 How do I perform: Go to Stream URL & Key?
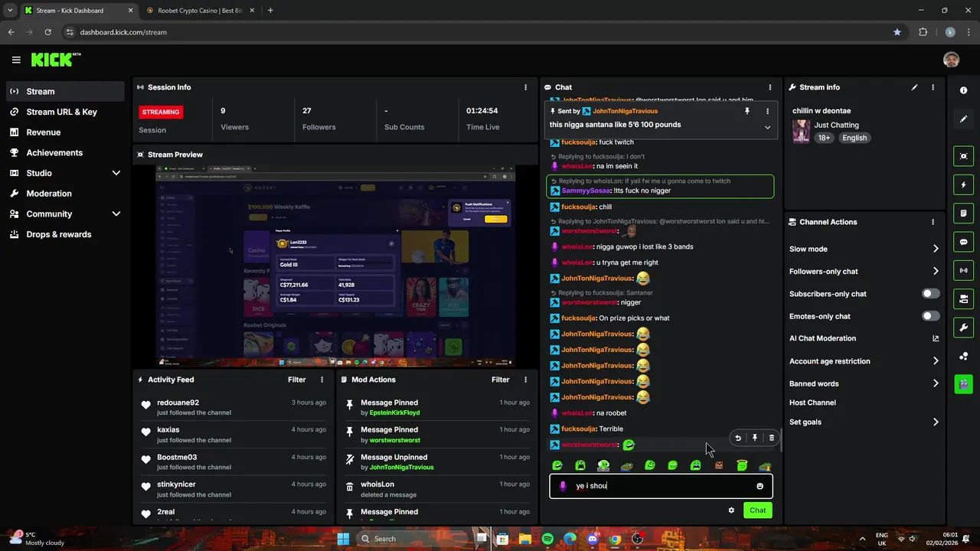click(x=65, y=112)
